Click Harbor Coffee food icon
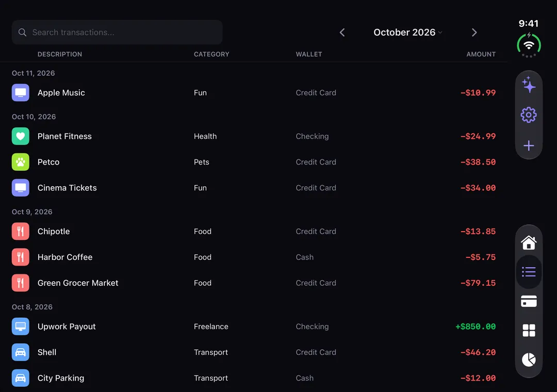This screenshot has width=557, height=392. 21,257
